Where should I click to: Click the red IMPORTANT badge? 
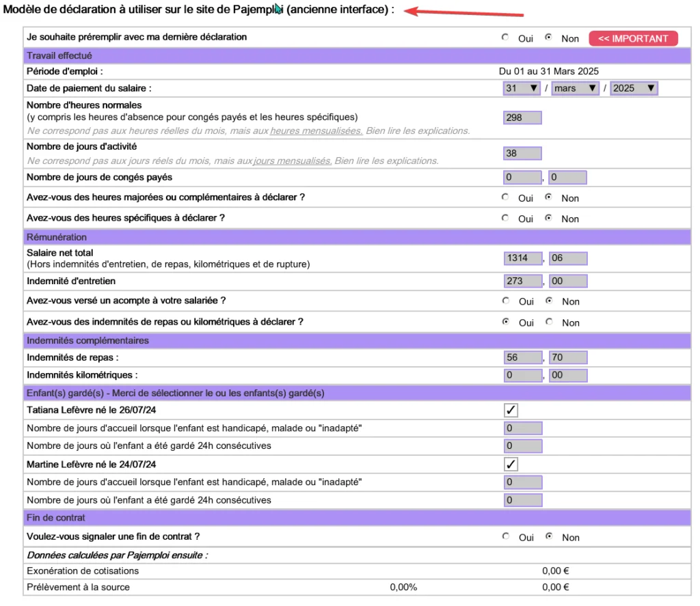[633, 39]
